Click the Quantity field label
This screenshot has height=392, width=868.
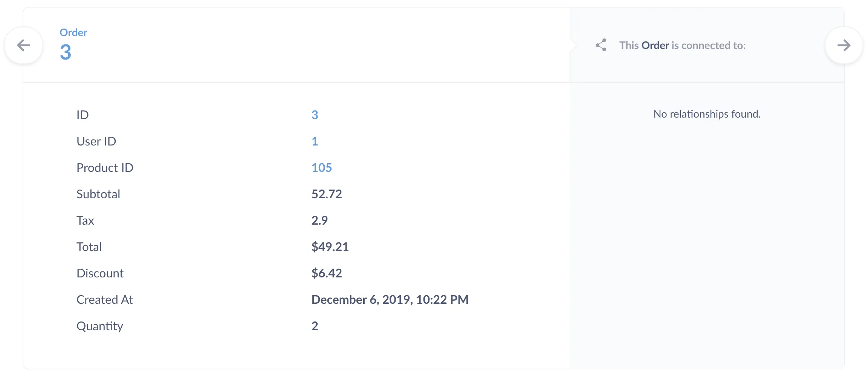click(100, 326)
